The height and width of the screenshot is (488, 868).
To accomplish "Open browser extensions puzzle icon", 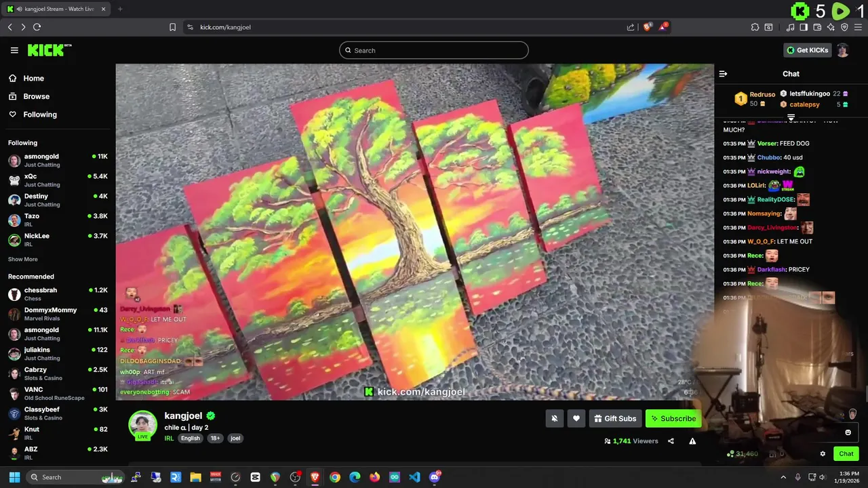I will 755,27.
